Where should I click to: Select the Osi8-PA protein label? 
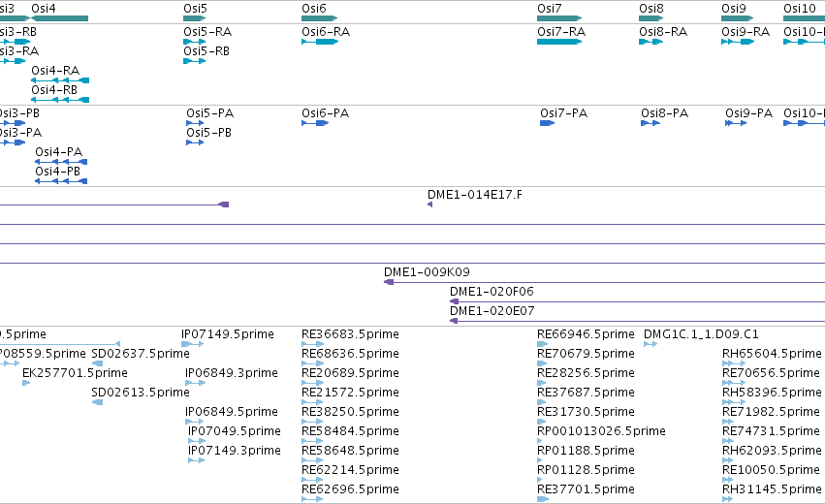click(x=664, y=113)
